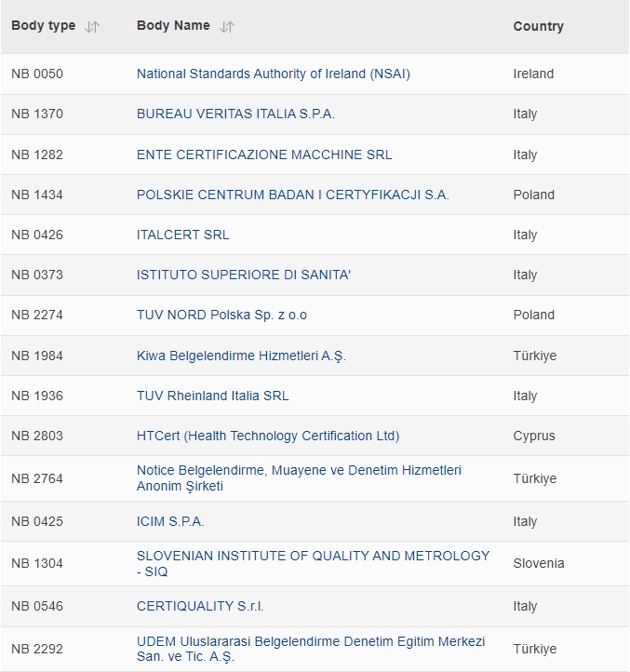The height and width of the screenshot is (672, 630).
Task: Open HTCert Health Technology Certification link
Action: tap(268, 436)
